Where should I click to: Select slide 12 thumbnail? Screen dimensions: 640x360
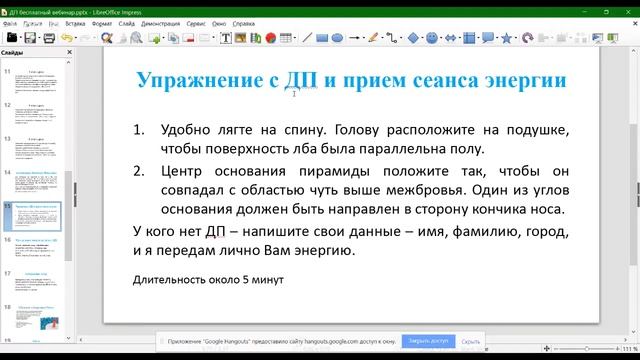coord(36,116)
